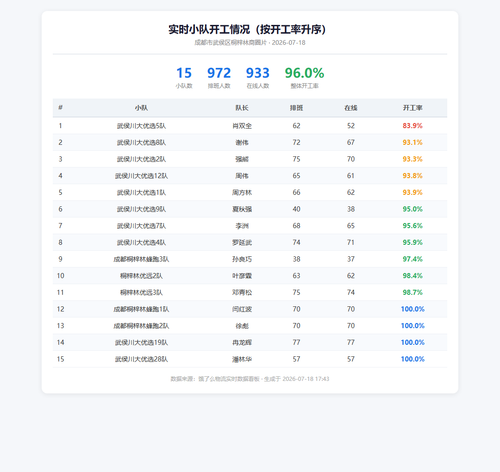Screen dimensions: 500x472
Task: Click scheduled count 40 in row 6
Action: 296,209
